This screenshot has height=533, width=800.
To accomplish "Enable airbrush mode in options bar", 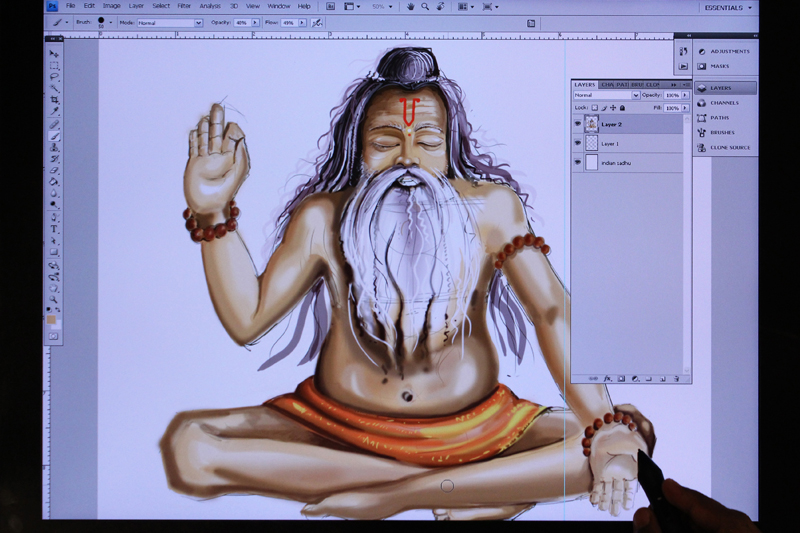I will pyautogui.click(x=317, y=21).
